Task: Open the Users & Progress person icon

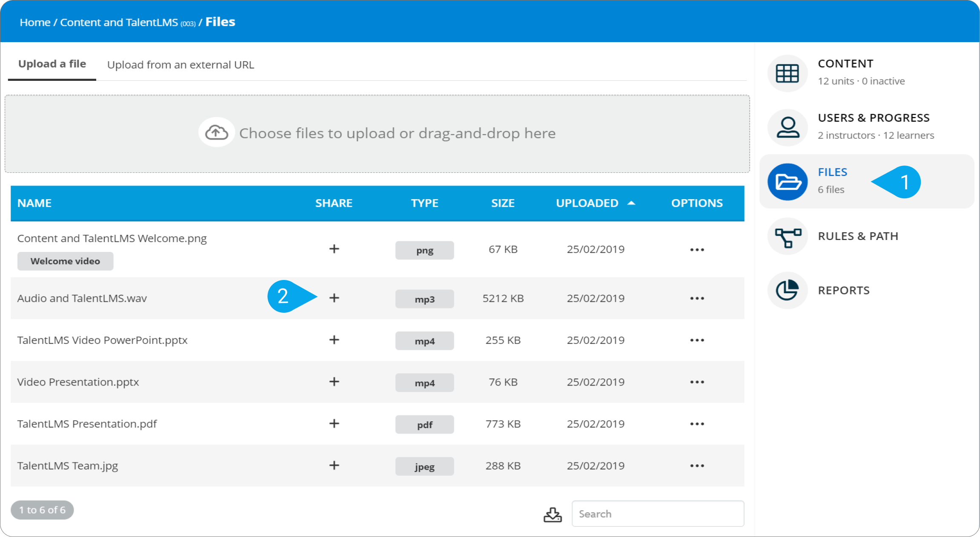Action: [788, 127]
